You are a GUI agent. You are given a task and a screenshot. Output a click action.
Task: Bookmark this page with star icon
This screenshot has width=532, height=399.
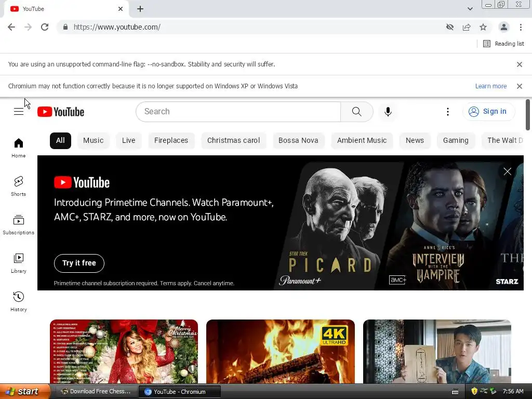pos(483,27)
